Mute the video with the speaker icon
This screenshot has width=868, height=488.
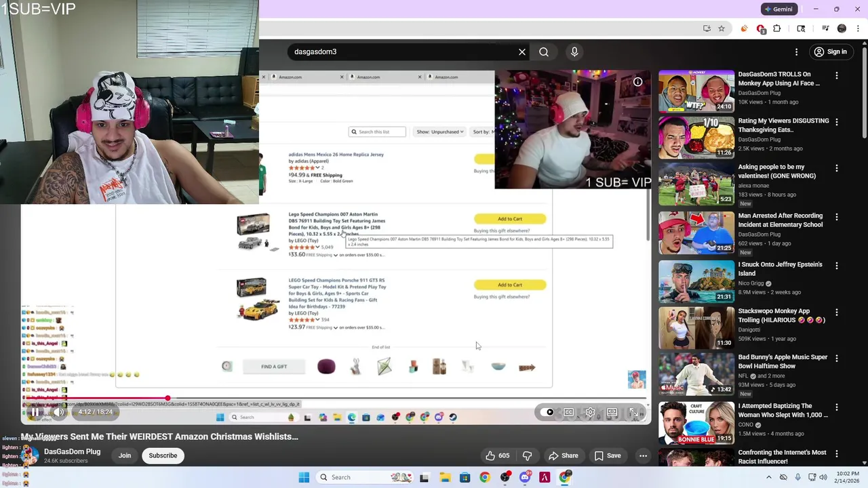point(59,412)
